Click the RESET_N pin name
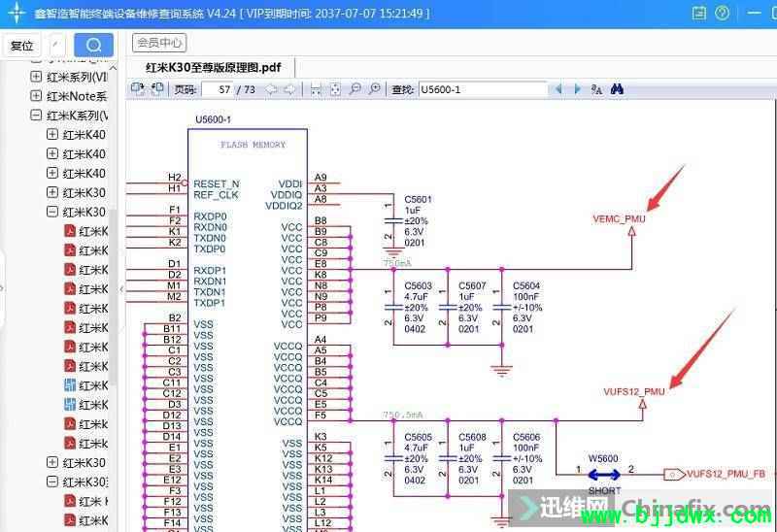 click(x=217, y=183)
